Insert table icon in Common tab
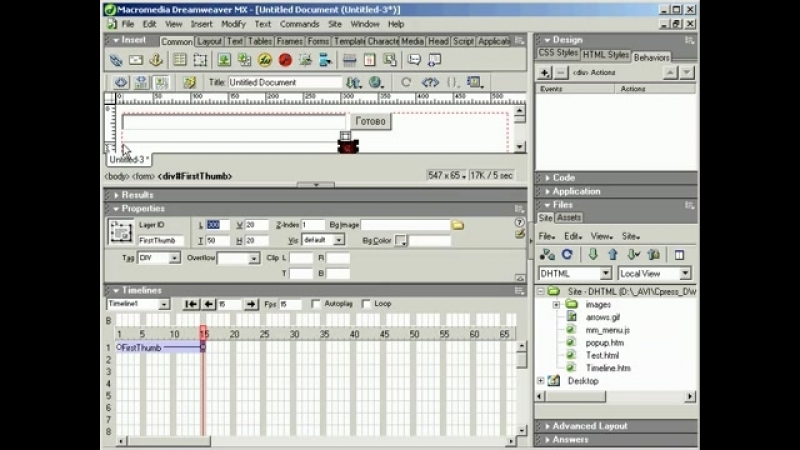This screenshot has width=800, height=450. pyautogui.click(x=180, y=60)
